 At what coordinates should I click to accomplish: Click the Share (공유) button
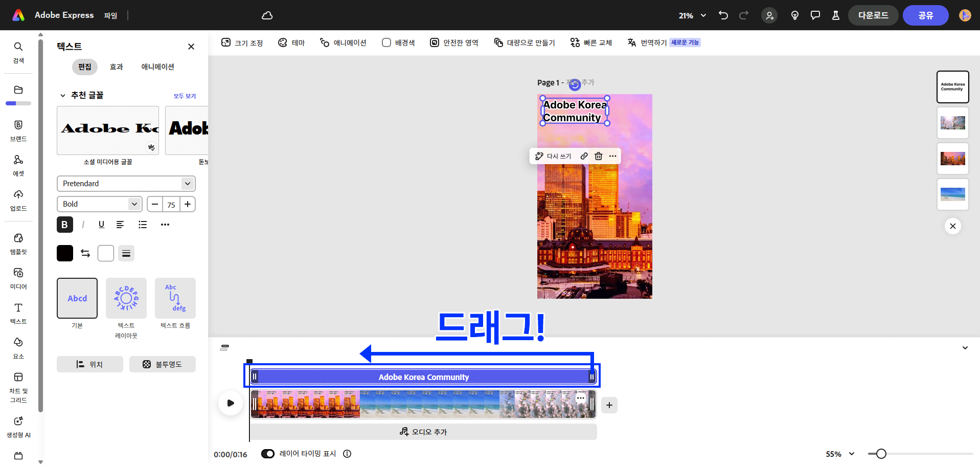[925, 15]
